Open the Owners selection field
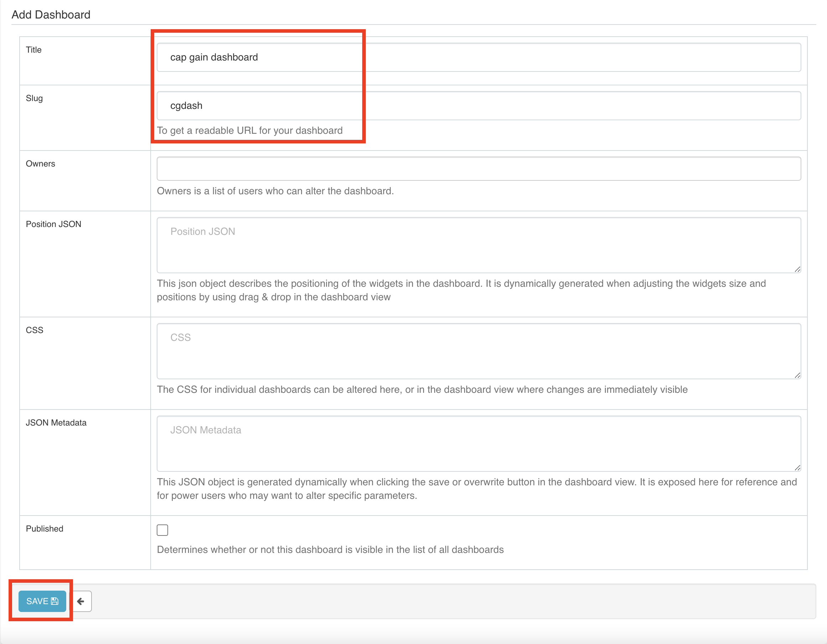The image size is (827, 644). click(479, 169)
